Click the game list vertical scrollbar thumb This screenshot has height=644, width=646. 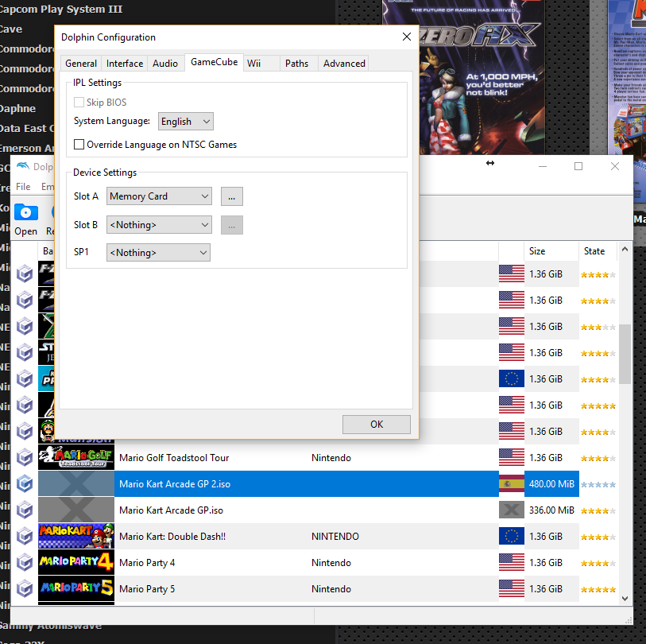click(625, 354)
